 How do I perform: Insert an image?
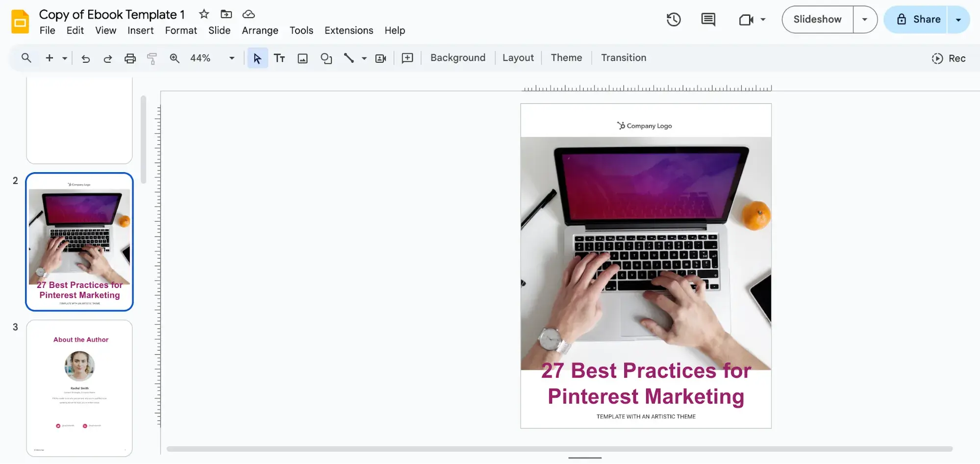(x=302, y=58)
